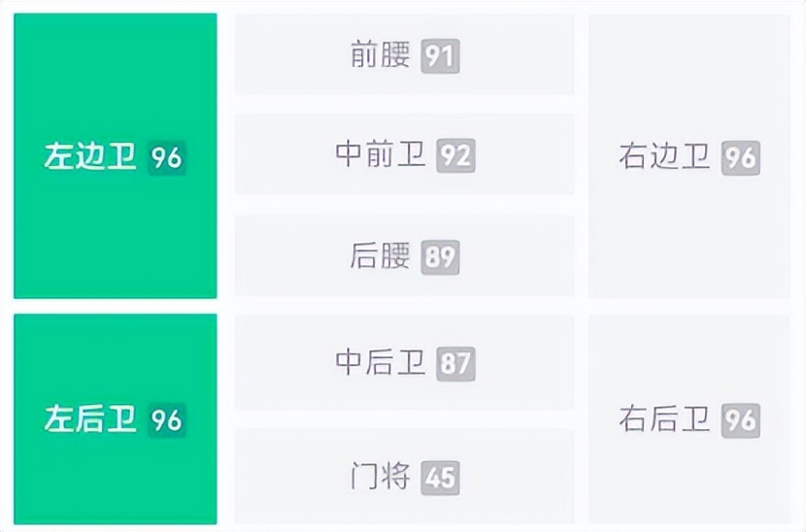Click the 前腰 text label
Image resolution: width=806 pixels, height=532 pixels.
[380, 55]
